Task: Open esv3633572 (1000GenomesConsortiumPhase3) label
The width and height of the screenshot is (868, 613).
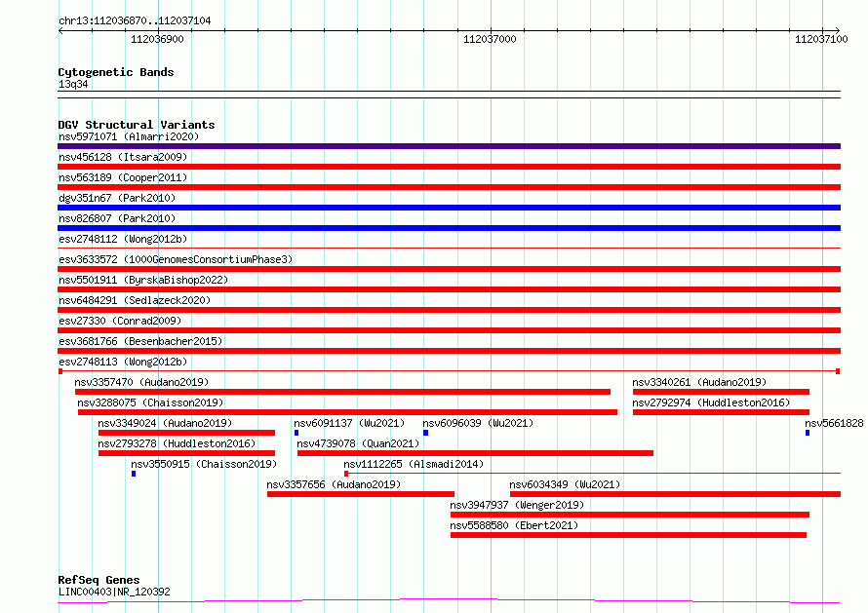Action: (x=176, y=259)
